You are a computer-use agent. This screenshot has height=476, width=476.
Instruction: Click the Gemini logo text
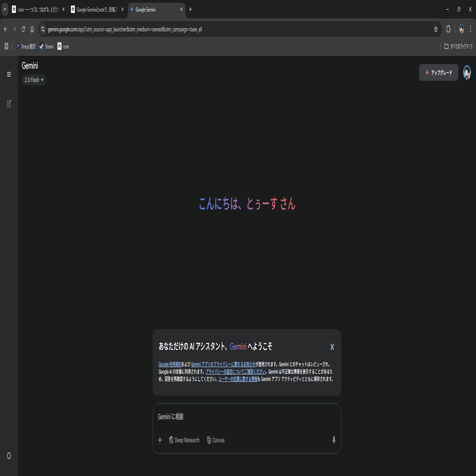[30, 65]
